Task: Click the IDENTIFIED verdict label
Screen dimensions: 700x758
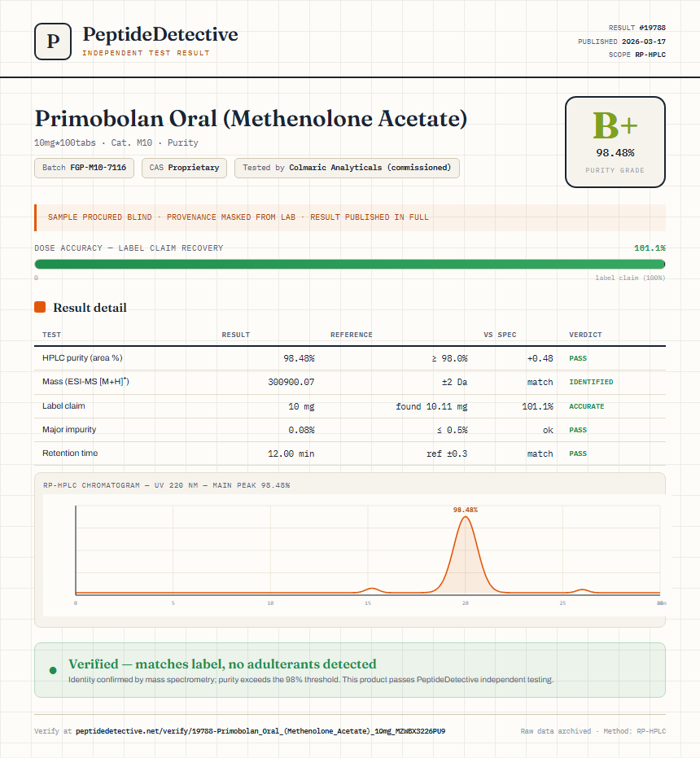Action: (x=591, y=382)
